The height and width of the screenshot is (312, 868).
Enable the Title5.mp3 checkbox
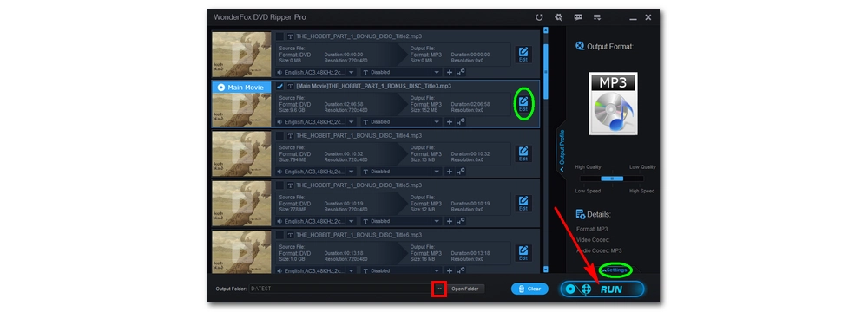(279, 185)
